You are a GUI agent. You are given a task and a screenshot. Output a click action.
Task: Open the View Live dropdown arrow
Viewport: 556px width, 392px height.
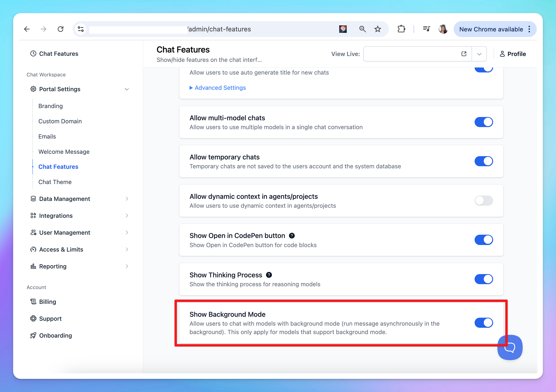479,54
